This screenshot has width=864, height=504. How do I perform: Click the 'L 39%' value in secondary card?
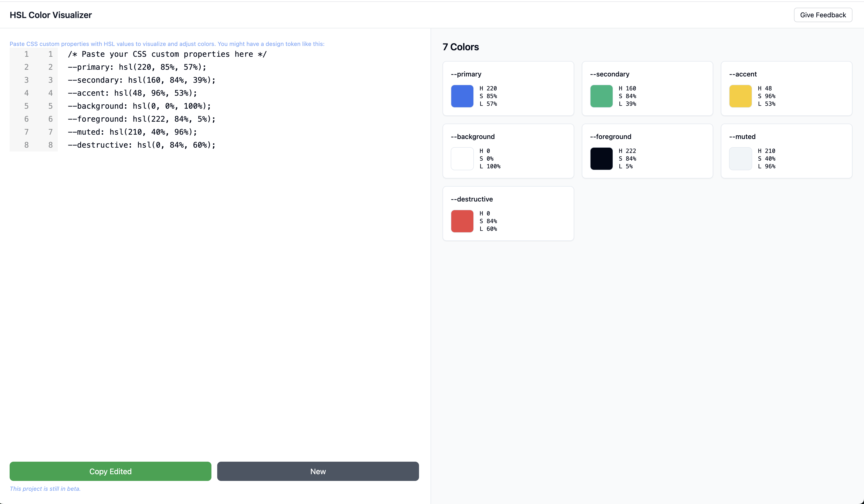click(x=627, y=104)
